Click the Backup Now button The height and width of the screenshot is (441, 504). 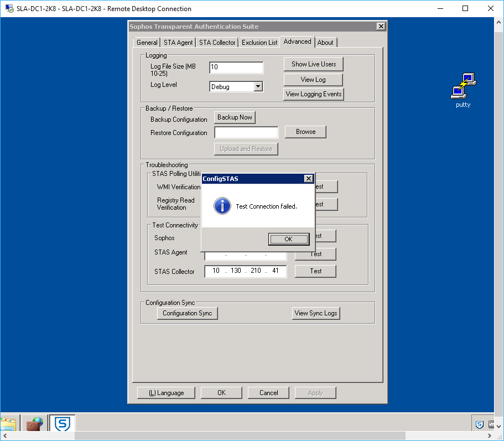235,117
